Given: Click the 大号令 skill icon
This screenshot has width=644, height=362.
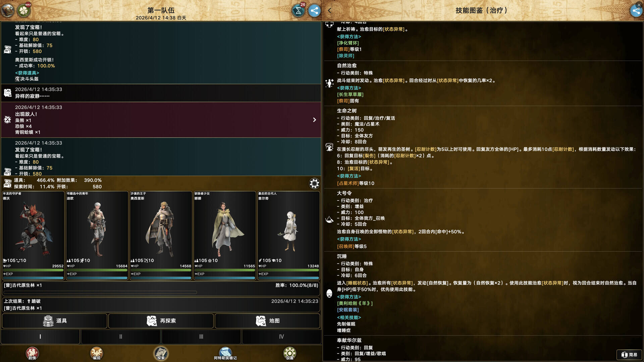Looking at the screenshot, I should click(329, 220).
